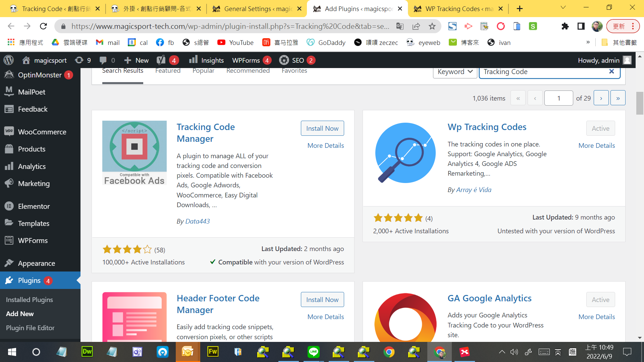644x362 pixels.
Task: Open the Keyword search type dropdown
Action: point(455,72)
